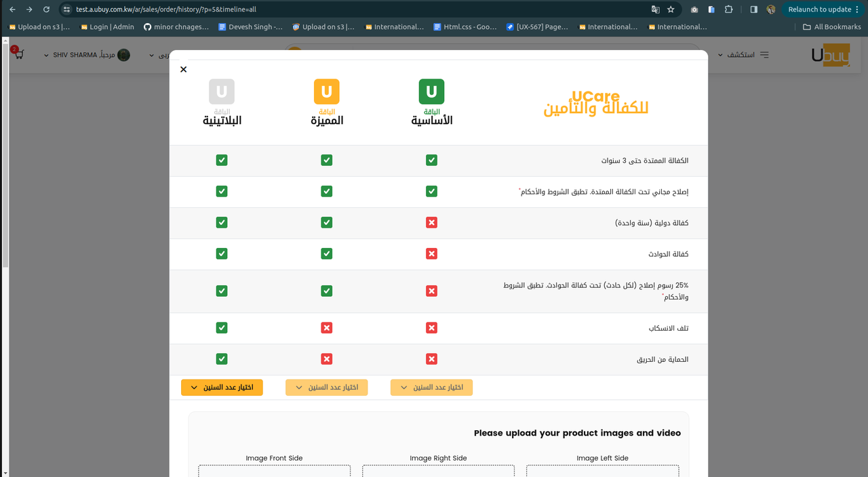The width and height of the screenshot is (868, 477).
Task: Click the كفالة الحوادث feature label
Action: (x=668, y=254)
